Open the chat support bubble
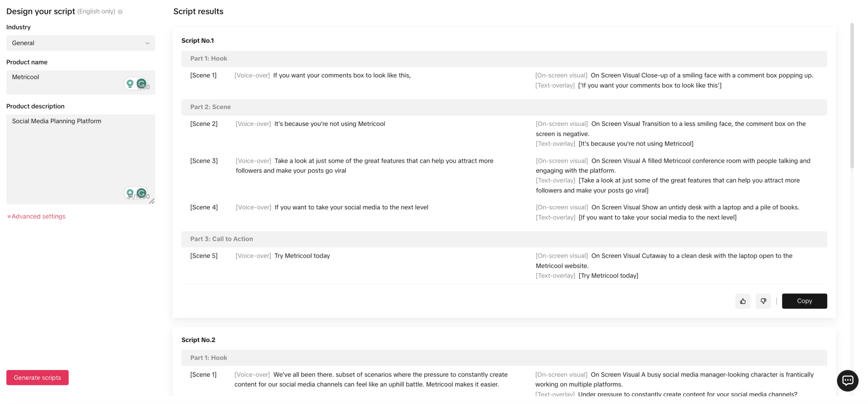868x404 pixels. click(847, 380)
